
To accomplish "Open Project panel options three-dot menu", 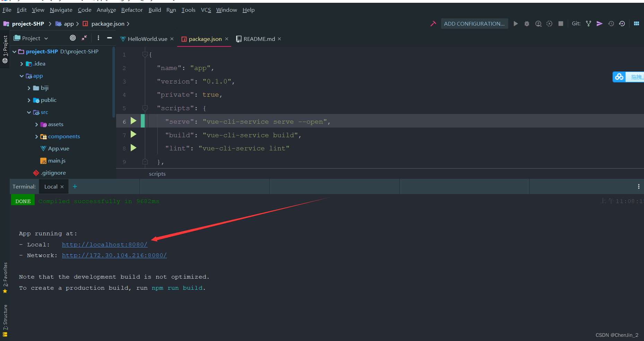I will (x=98, y=38).
